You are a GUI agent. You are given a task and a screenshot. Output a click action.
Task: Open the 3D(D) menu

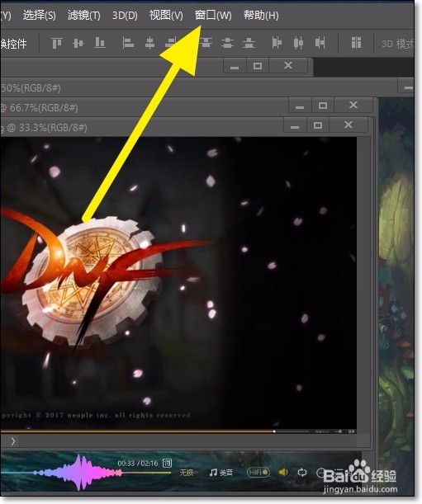pyautogui.click(x=125, y=15)
